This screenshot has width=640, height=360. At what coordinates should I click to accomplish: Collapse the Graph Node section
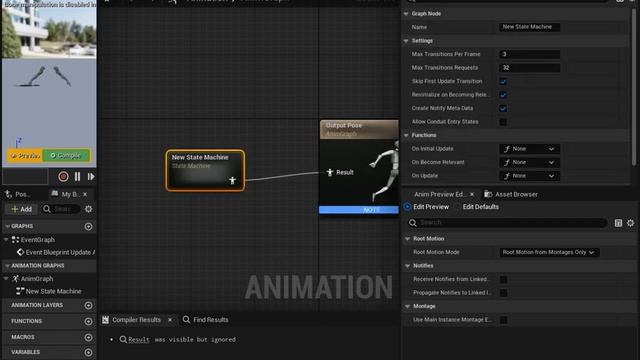coord(406,14)
